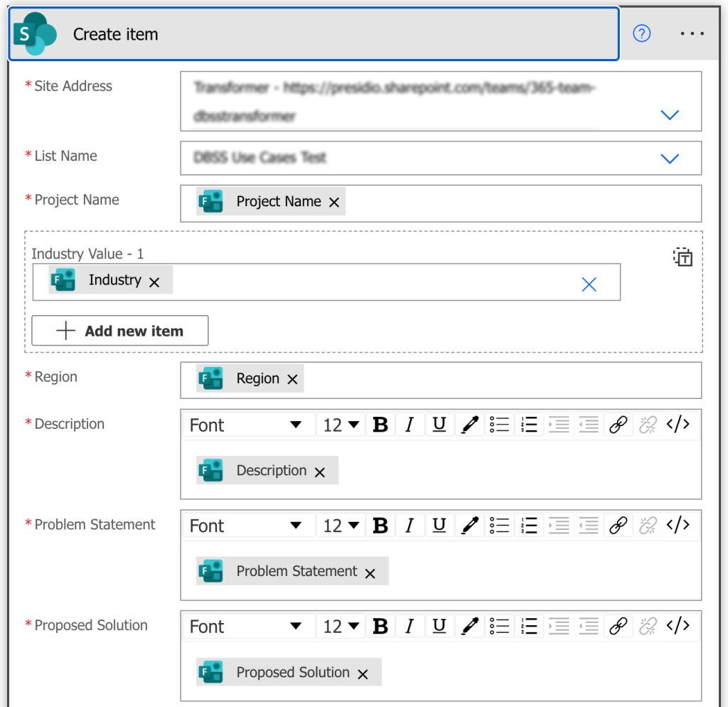
Task: Open code view in the Description editor
Action: click(x=679, y=424)
